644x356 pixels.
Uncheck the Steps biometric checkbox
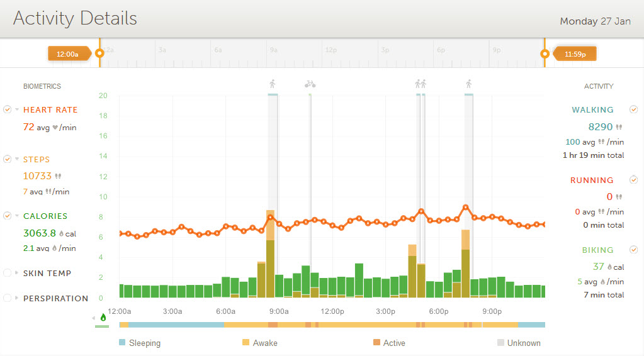tap(8, 159)
